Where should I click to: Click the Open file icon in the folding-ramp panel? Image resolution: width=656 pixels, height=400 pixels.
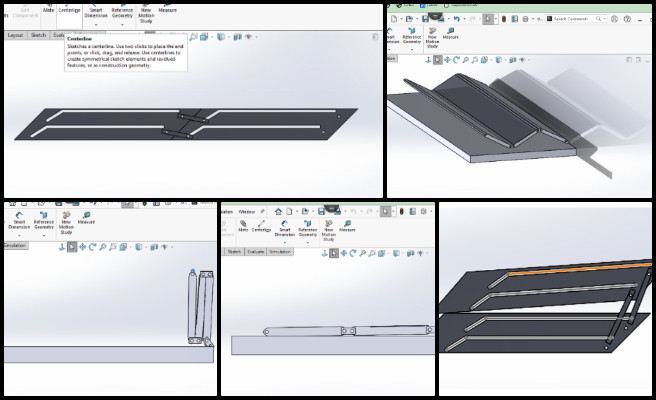point(409,19)
